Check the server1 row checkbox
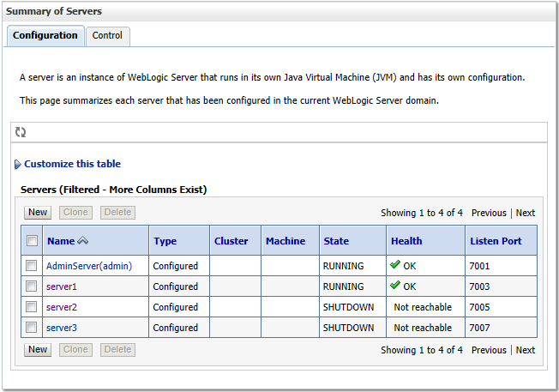The image size is (559, 392). (x=32, y=286)
